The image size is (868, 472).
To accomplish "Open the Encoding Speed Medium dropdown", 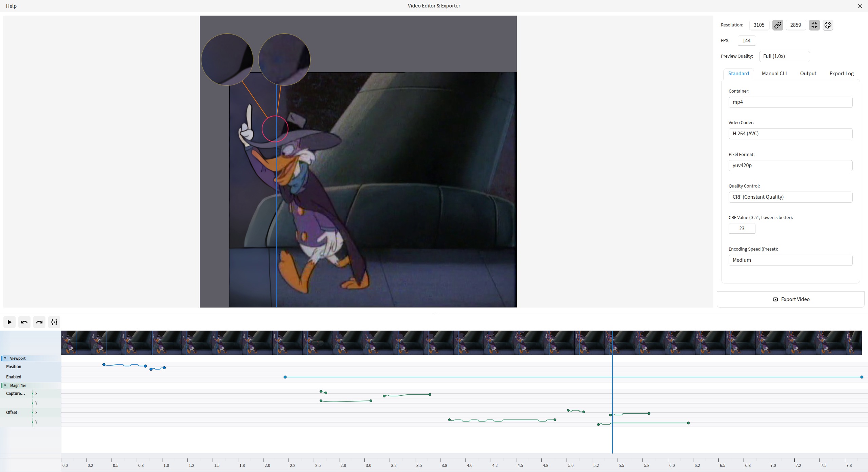I will point(790,260).
